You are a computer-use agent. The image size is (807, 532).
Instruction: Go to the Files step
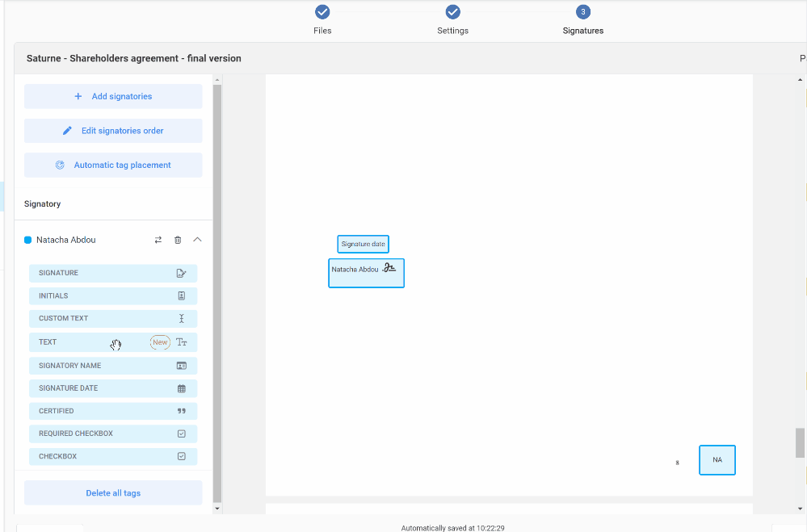(x=322, y=12)
